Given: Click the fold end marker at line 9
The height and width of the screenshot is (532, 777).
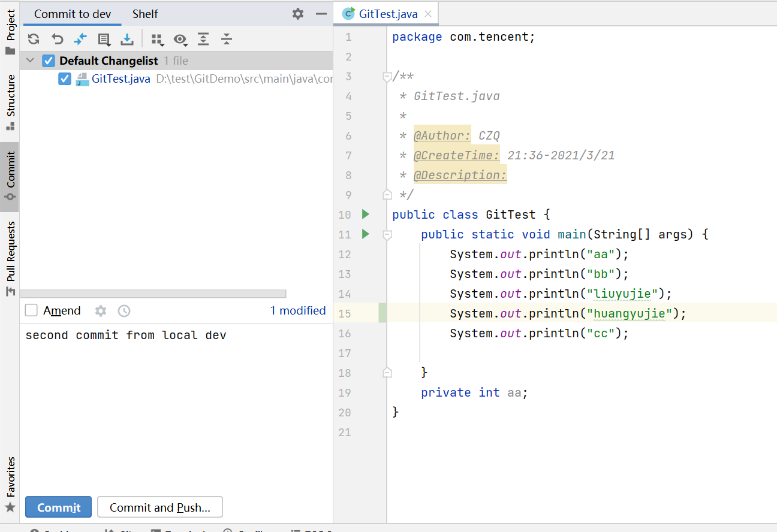Looking at the screenshot, I should 387,195.
